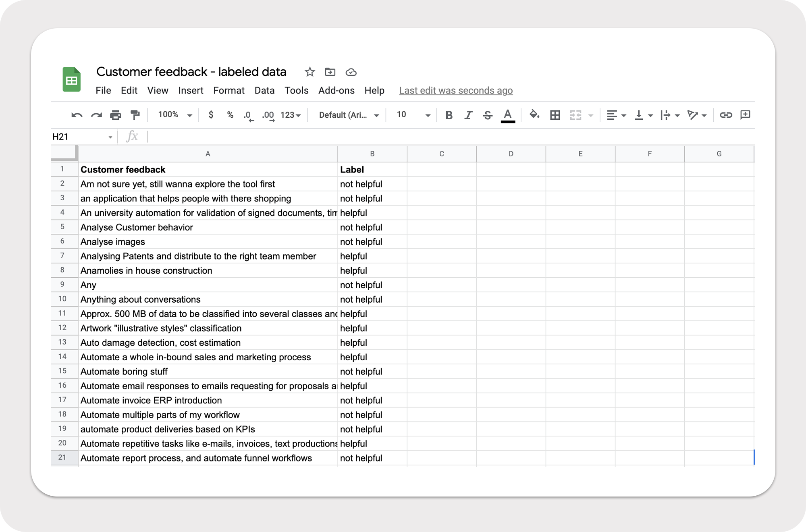Image resolution: width=806 pixels, height=532 pixels.
Task: Click the Redo icon
Action: 96,115
